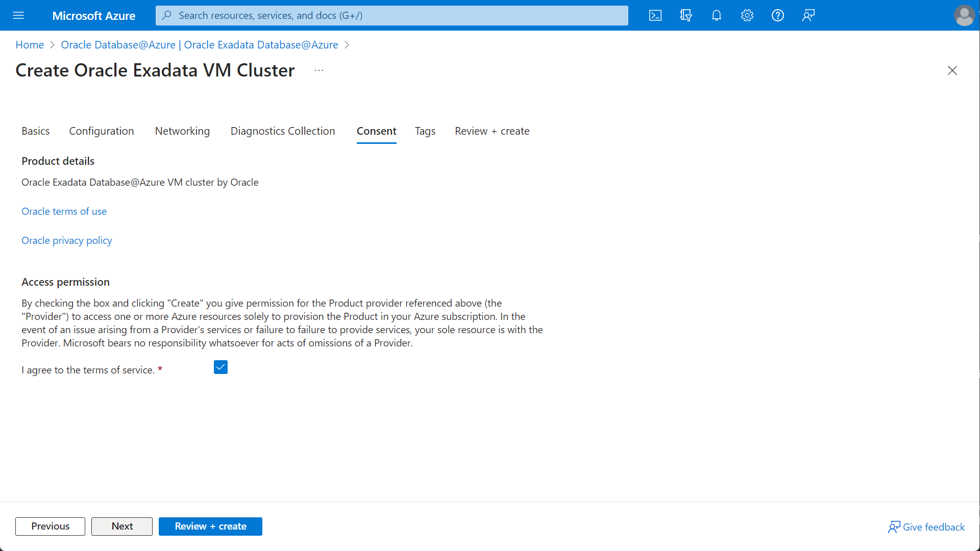Open the ellipsis menu beside the page title
Screen dimensions: 980x551
coord(319,70)
